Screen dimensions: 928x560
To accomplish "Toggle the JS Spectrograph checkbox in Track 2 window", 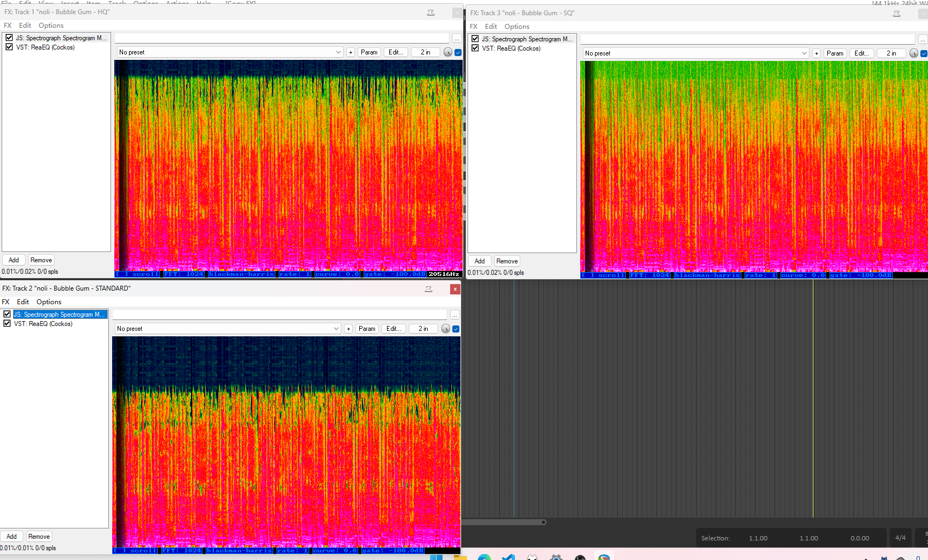I will pos(7,315).
